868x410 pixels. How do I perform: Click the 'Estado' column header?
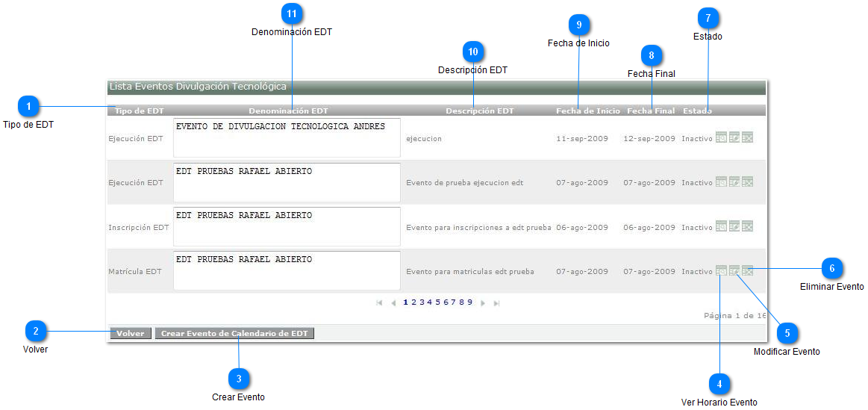[x=698, y=111]
